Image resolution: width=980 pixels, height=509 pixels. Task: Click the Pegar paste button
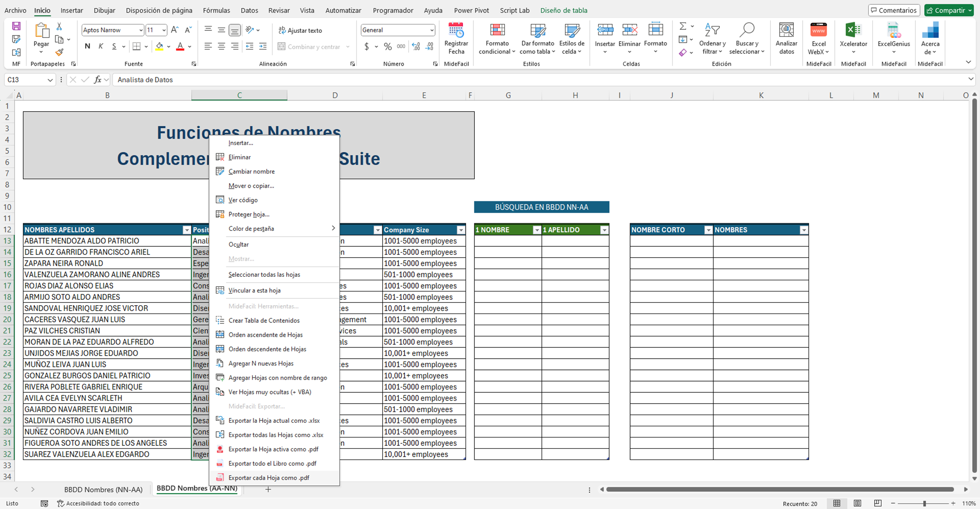(x=42, y=38)
